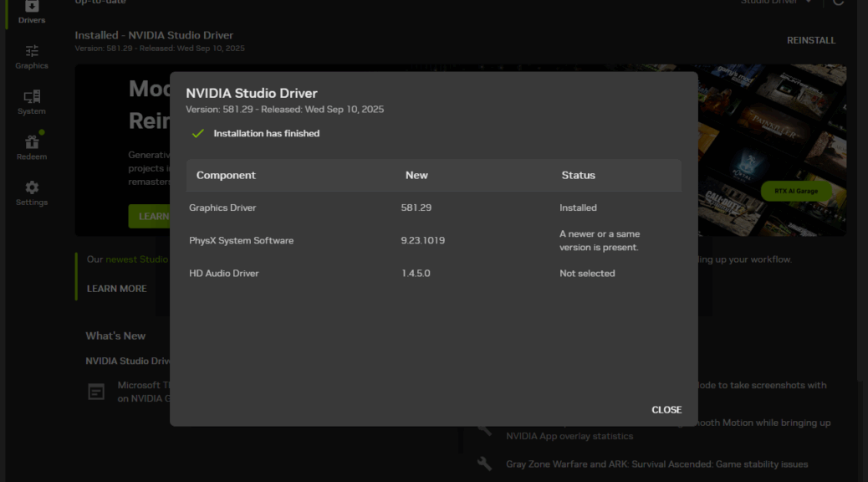Click wrench icon beside NVIDIA App overlay statistics
This screenshot has height=482, width=868.
pyautogui.click(x=484, y=429)
